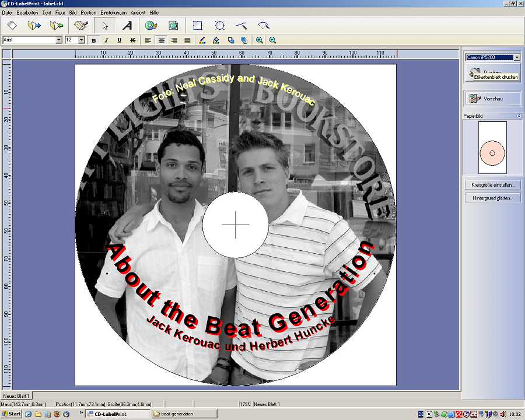Click the Kreisgröße einstellen button
The image size is (525, 420).
493,185
